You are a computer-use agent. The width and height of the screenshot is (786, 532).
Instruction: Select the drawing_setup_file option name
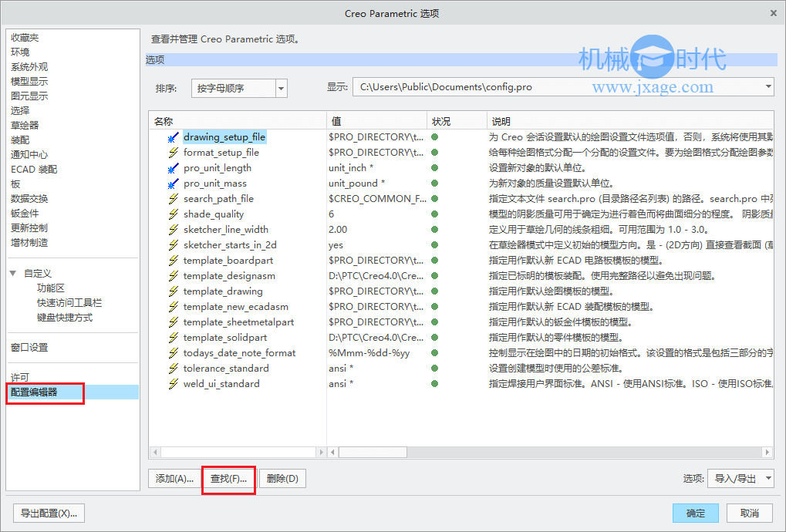(224, 136)
